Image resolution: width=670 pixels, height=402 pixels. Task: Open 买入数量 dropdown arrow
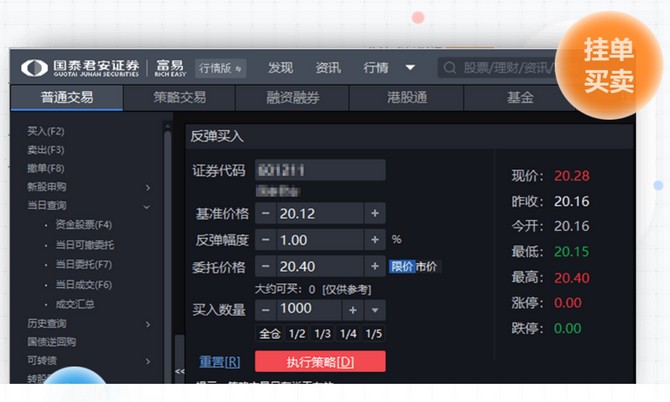[x=375, y=310]
